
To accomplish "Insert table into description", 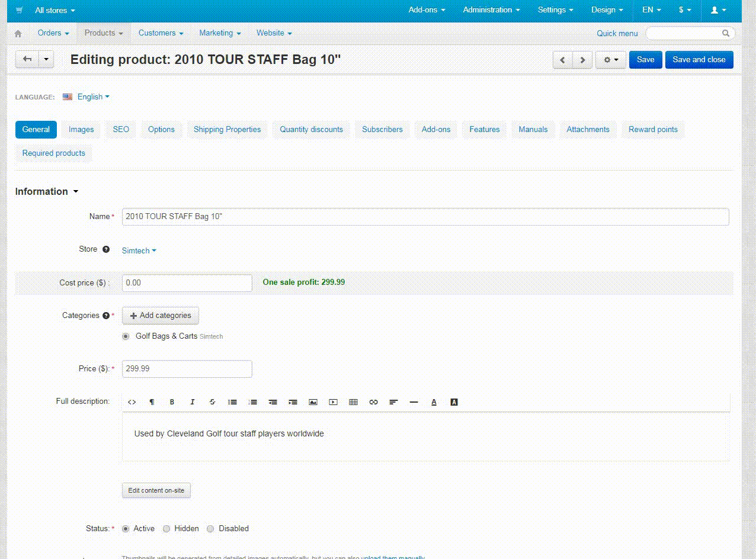I will tap(353, 402).
